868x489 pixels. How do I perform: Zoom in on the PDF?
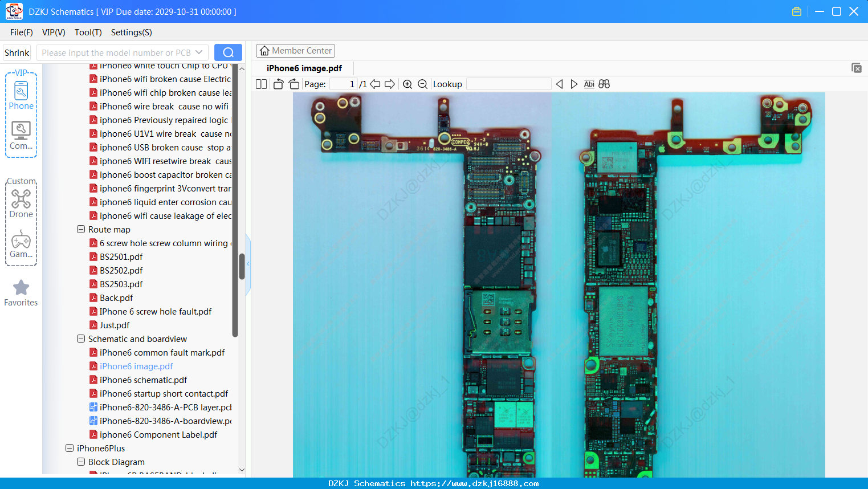(x=407, y=84)
